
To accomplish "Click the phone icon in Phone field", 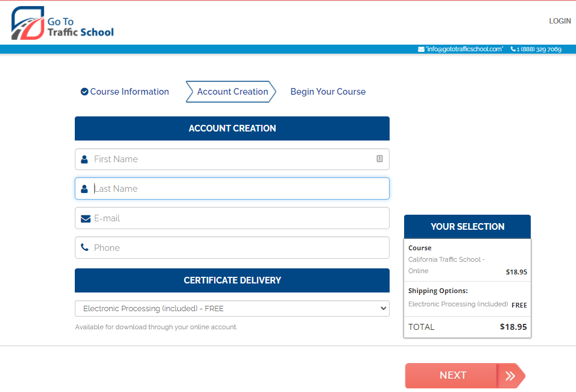I will 85,247.
